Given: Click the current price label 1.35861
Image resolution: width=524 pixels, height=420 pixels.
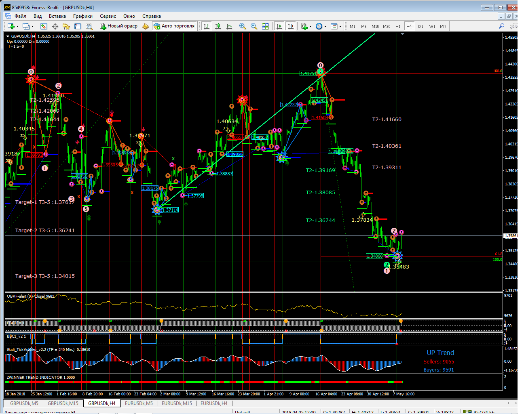Looking at the screenshot, I should pos(510,235).
